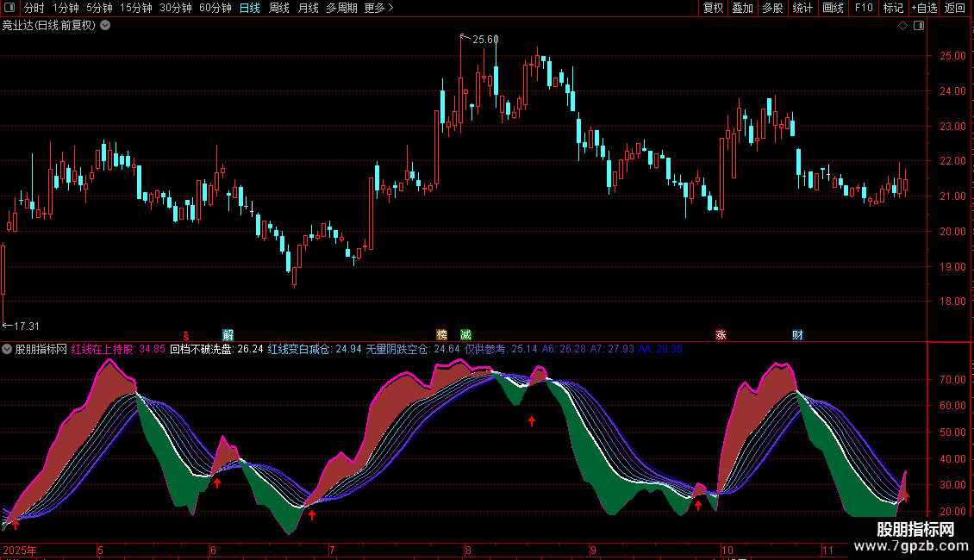Open the 复权 adjustment menu
This screenshot has width=974, height=560.
[713, 8]
